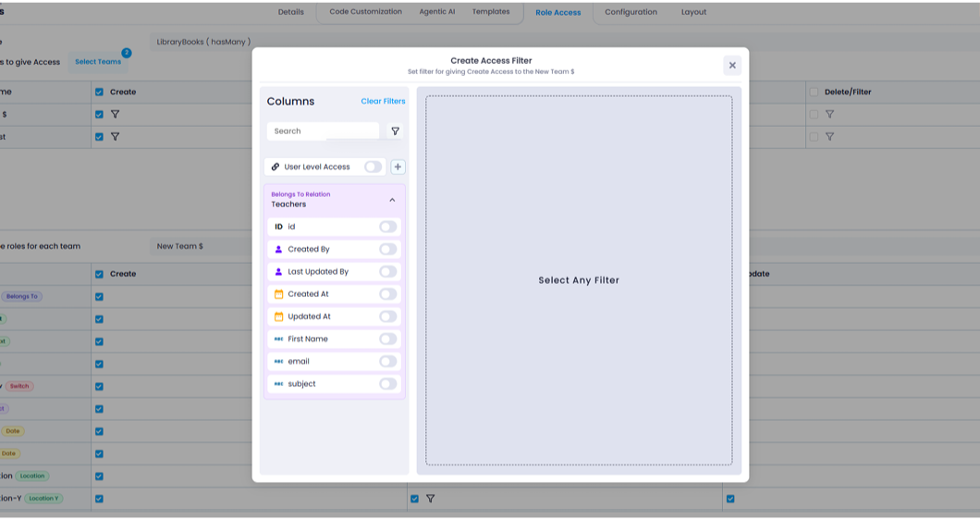Enable the Created By filter toggle

click(387, 250)
